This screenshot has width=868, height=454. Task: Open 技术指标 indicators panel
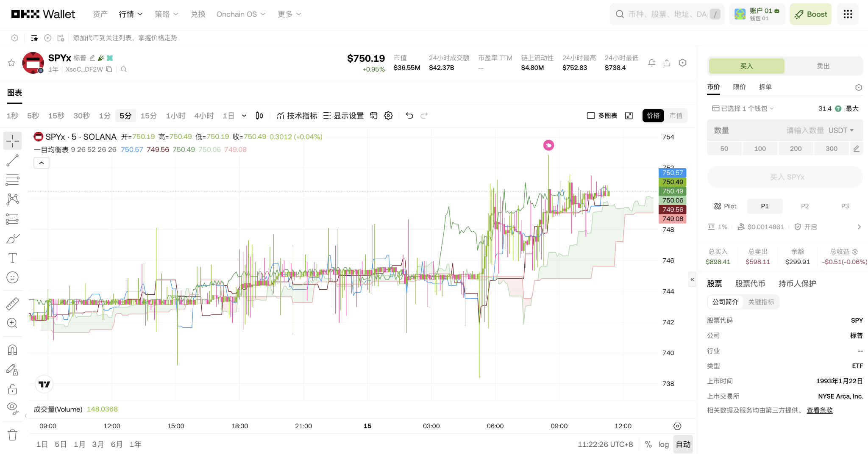pyautogui.click(x=297, y=116)
